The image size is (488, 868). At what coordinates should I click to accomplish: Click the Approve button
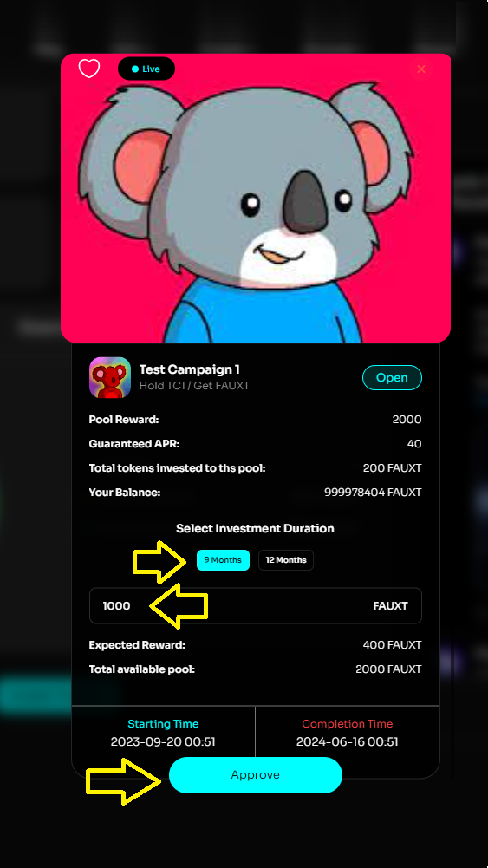(x=256, y=774)
